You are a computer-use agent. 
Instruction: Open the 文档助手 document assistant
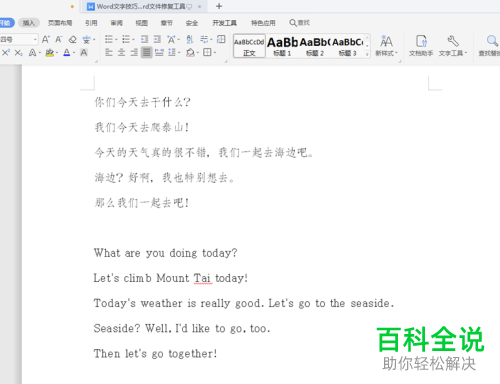(x=421, y=46)
